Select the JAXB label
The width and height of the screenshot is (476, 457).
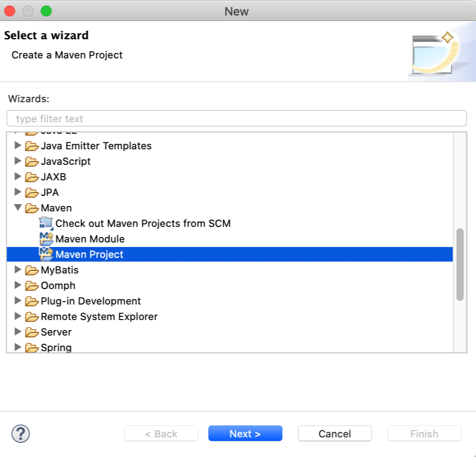pyautogui.click(x=53, y=177)
